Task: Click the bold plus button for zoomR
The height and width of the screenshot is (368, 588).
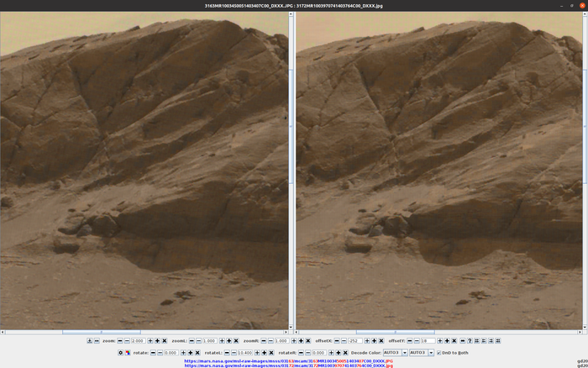Action: [301, 340]
